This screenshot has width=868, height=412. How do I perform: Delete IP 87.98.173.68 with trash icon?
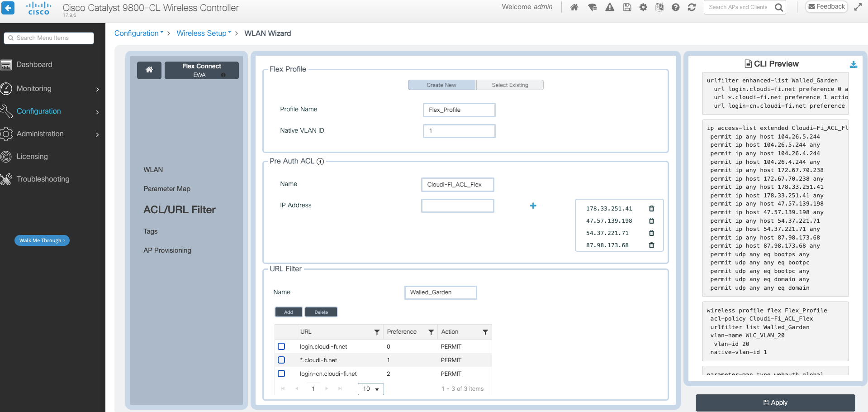tap(651, 245)
